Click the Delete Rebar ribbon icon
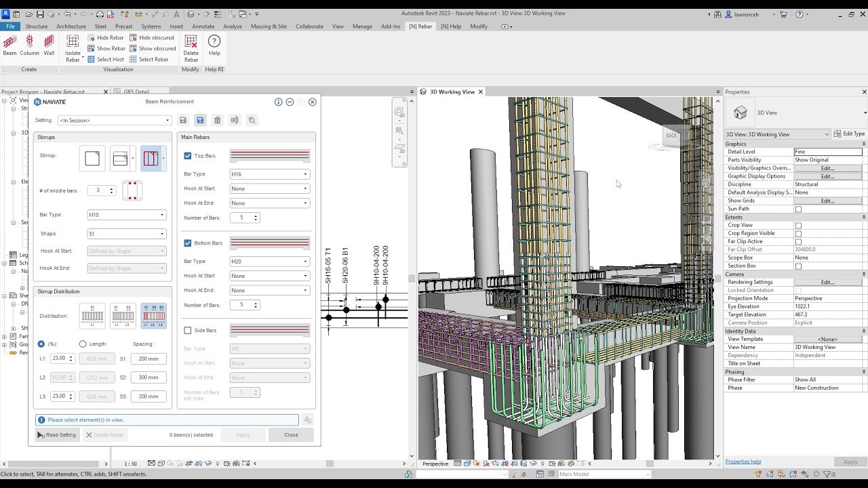 pos(191,47)
